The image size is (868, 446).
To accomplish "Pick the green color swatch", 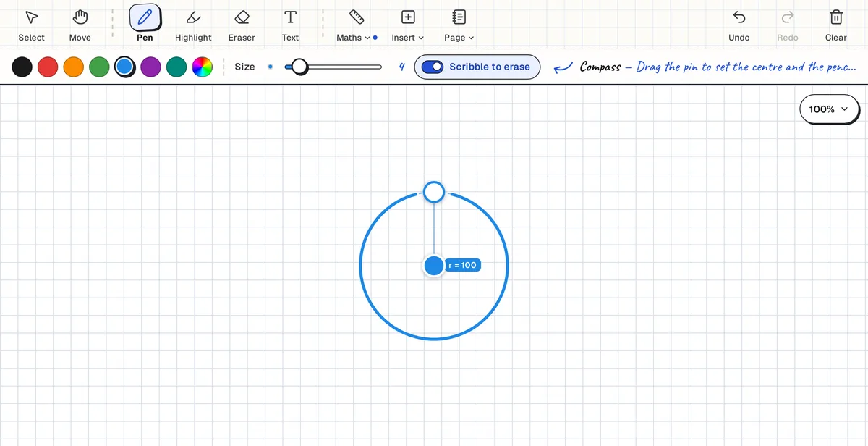I will click(x=99, y=67).
